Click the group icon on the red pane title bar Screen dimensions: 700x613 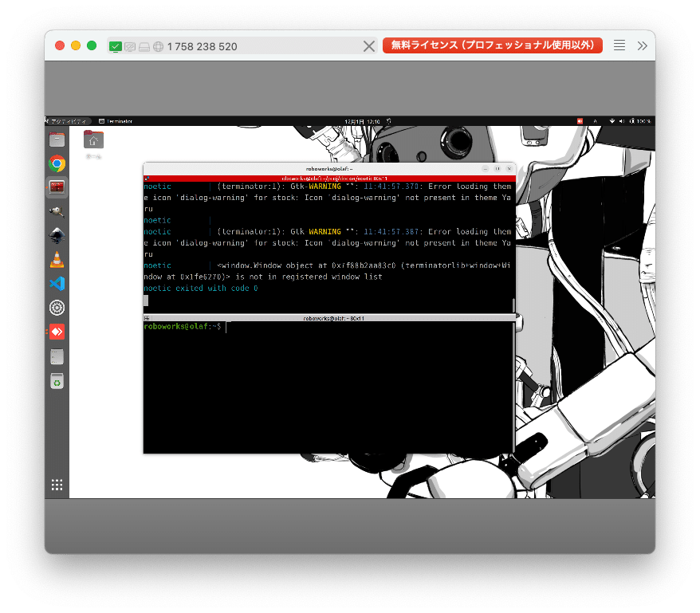tap(147, 178)
